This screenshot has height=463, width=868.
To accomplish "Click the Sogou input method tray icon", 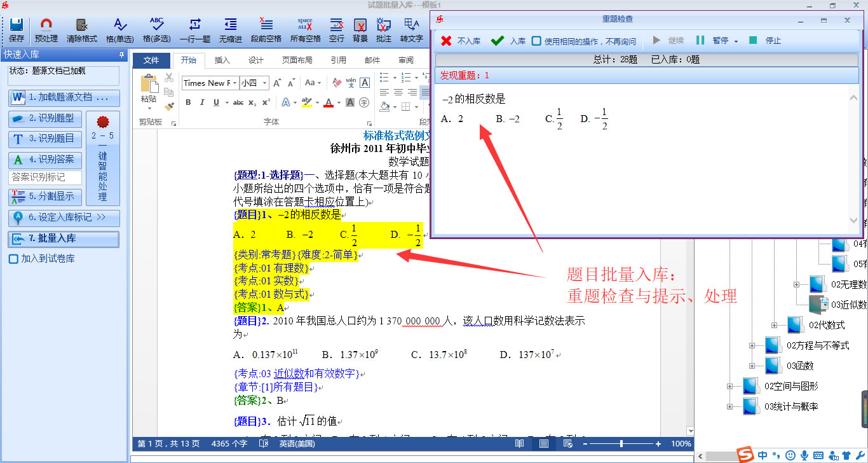I will point(745,455).
